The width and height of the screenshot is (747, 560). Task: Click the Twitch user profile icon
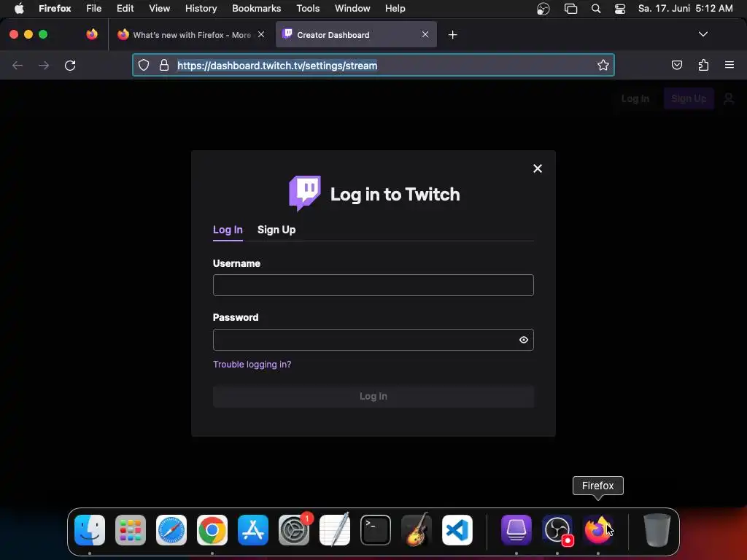click(729, 98)
